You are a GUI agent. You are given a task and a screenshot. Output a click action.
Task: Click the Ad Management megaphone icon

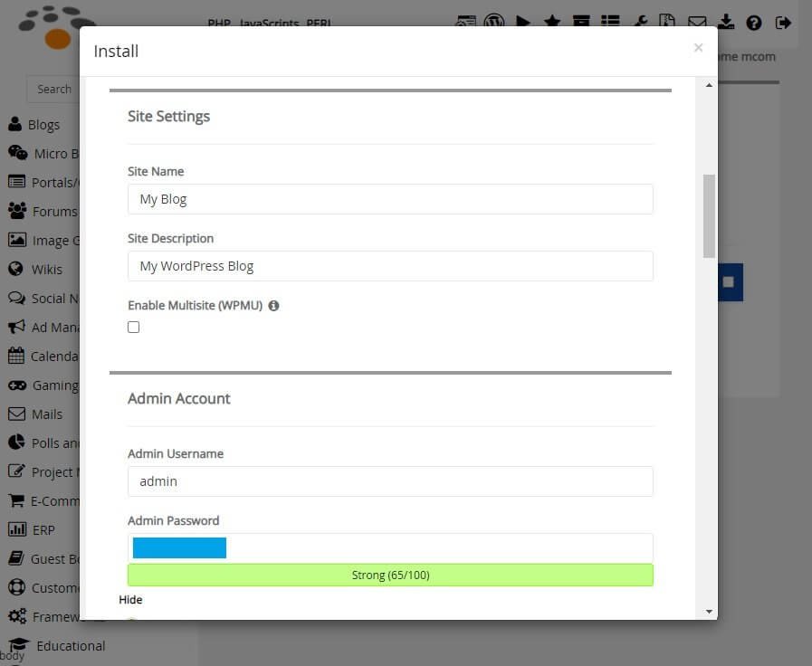click(x=16, y=327)
